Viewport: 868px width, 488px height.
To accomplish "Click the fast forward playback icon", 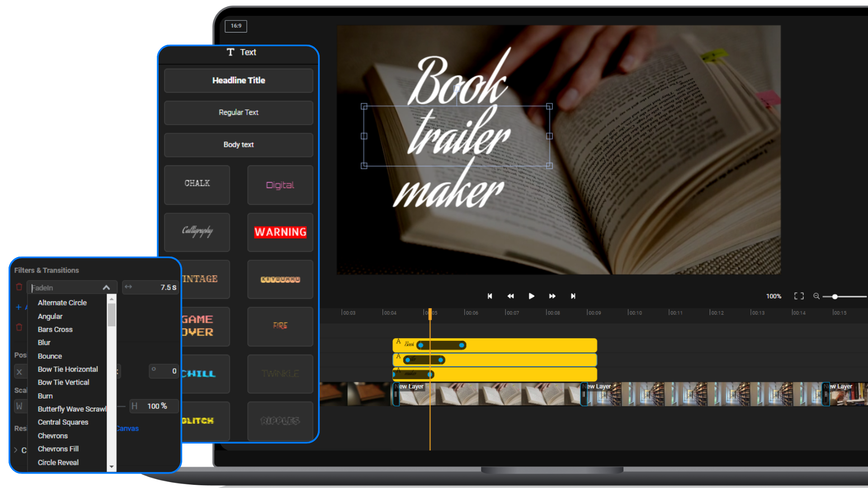I will (x=552, y=296).
